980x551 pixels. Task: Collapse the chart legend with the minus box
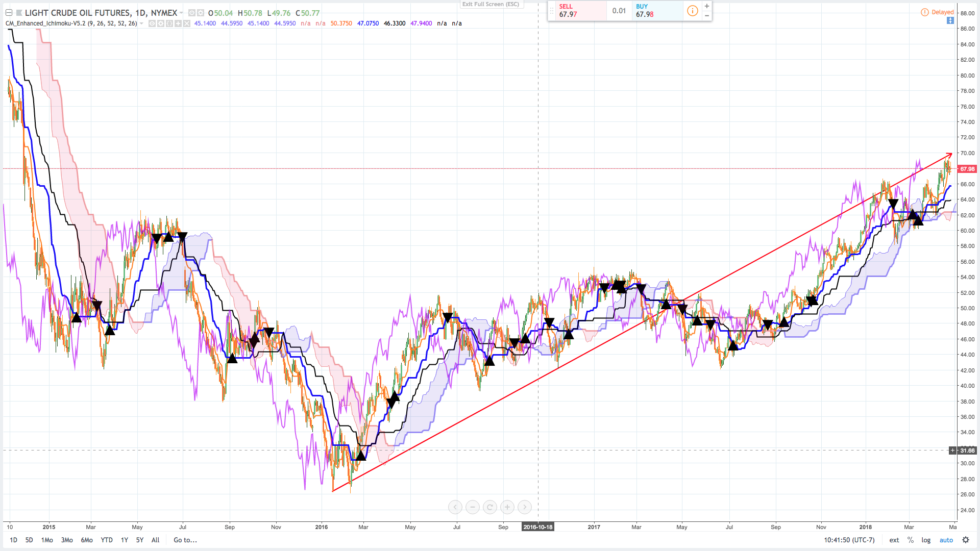[9, 13]
